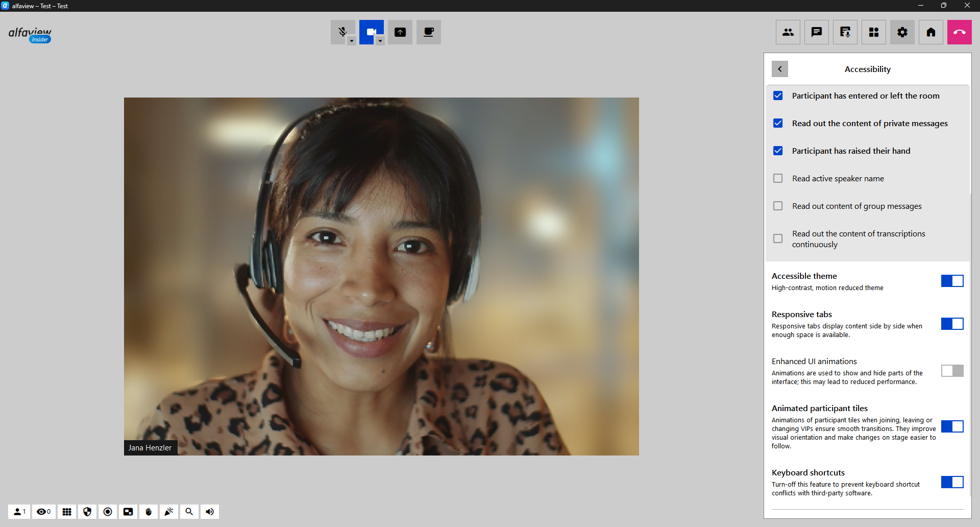The image size is (980, 527).
Task: Check Read out content of group messages
Action: [x=778, y=206]
